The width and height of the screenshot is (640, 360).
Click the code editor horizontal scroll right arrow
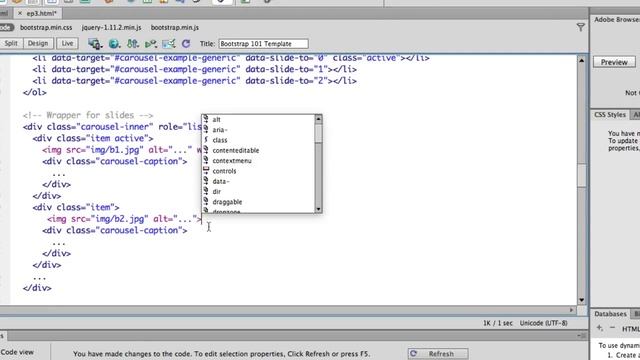(x=571, y=310)
